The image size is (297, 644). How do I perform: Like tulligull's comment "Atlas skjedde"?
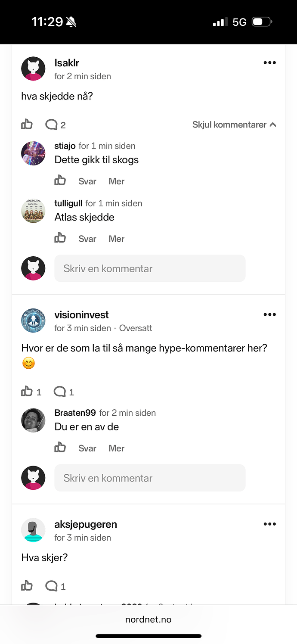[60, 238]
